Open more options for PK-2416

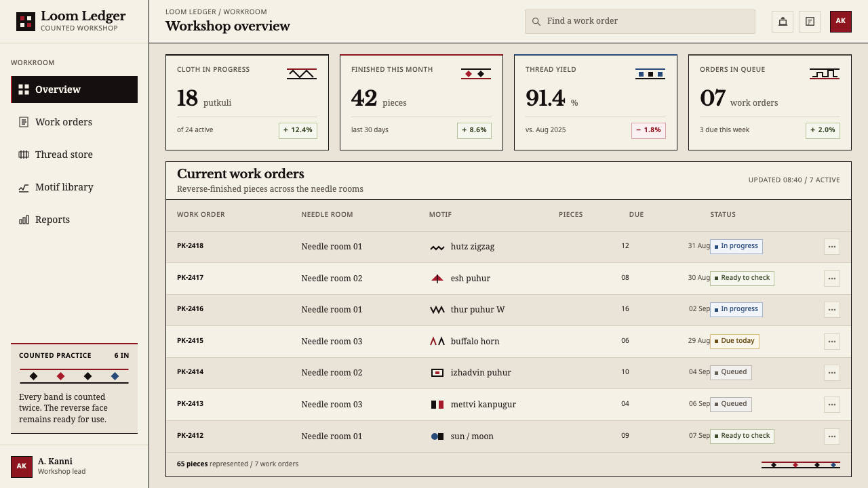(832, 310)
